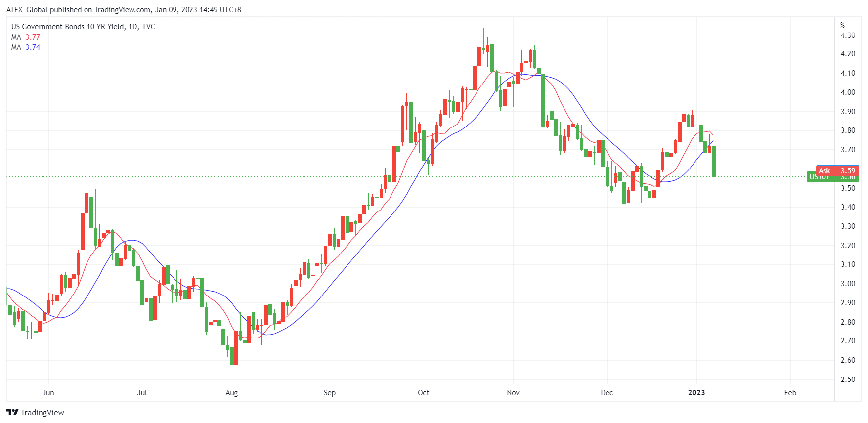This screenshot has height=423, width=868.
Task: Click the 3.00 level on price axis
Action: 848,284
